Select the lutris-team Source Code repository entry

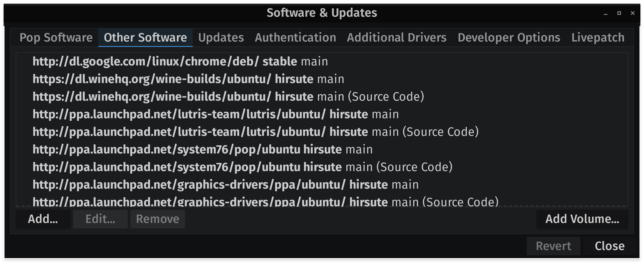[322, 132]
